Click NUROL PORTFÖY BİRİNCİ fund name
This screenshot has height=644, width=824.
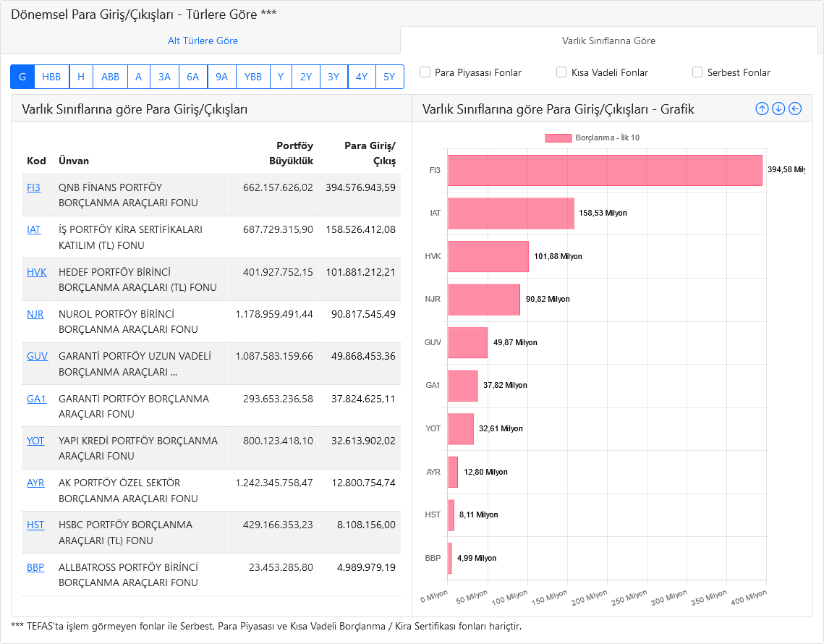pyautogui.click(x=128, y=322)
